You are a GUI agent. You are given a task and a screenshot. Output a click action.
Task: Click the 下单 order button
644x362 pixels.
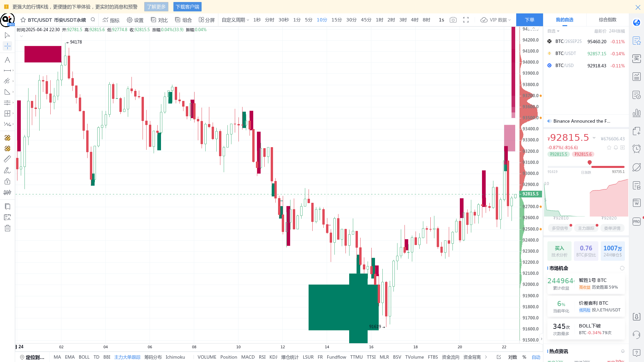(529, 20)
